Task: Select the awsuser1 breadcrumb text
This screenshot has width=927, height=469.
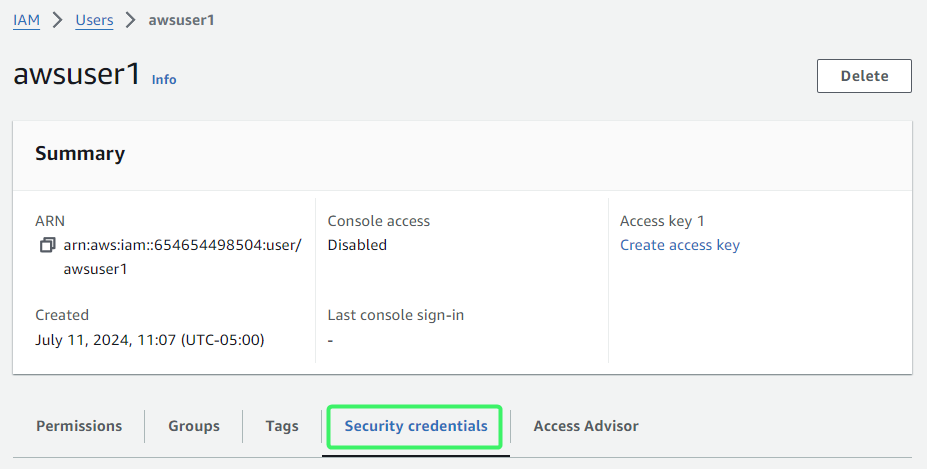Action: 181,20
